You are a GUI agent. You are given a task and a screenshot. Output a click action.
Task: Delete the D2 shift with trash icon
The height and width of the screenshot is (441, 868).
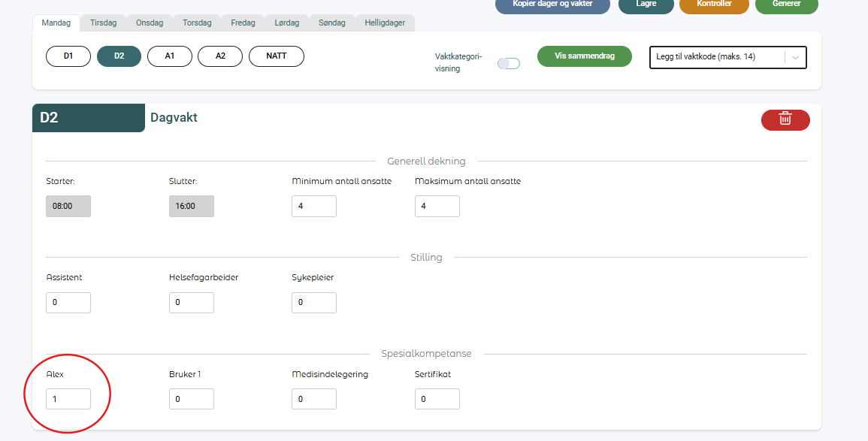pos(785,119)
